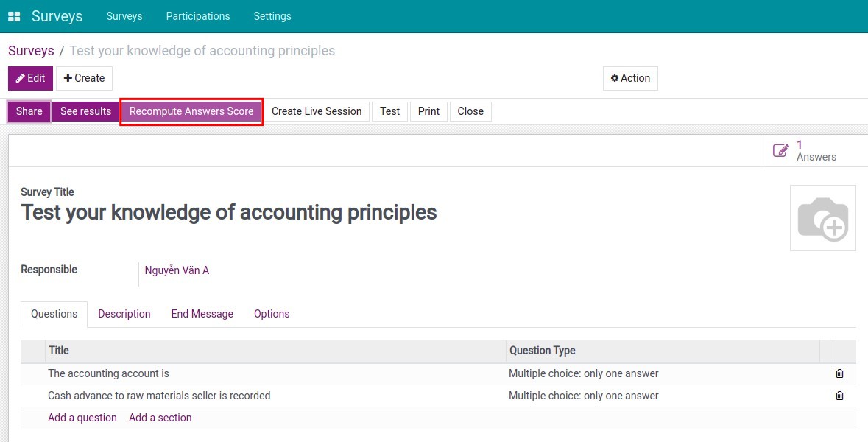The image size is (868, 442).
Task: View survey results with See results
Action: [x=85, y=111]
